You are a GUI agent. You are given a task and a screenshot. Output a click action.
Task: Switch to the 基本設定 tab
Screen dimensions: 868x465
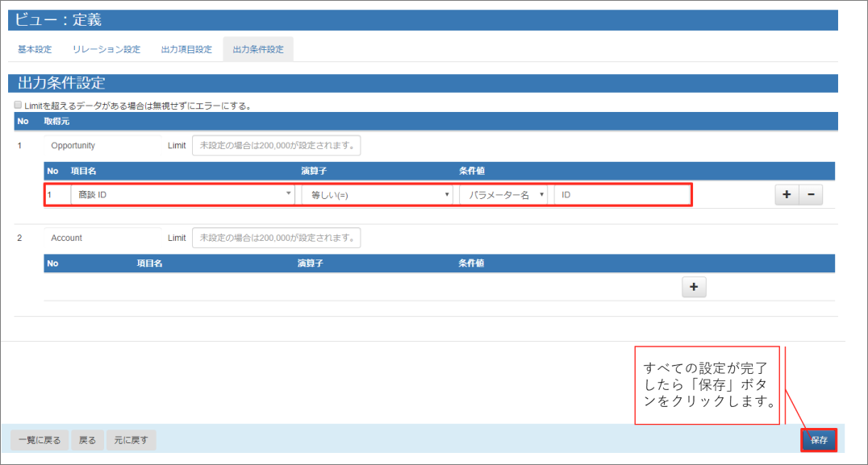(x=35, y=50)
